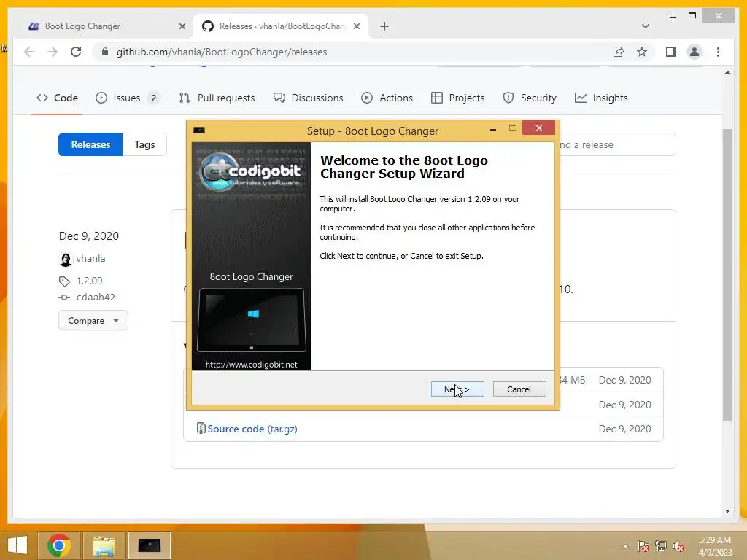
Task: Open the Discussions tab
Action: (x=309, y=98)
